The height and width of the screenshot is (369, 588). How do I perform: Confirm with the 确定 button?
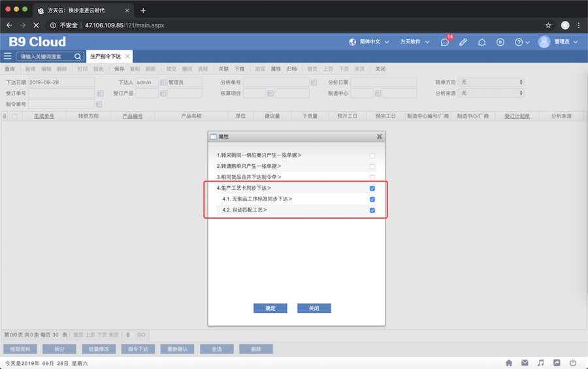coord(270,308)
